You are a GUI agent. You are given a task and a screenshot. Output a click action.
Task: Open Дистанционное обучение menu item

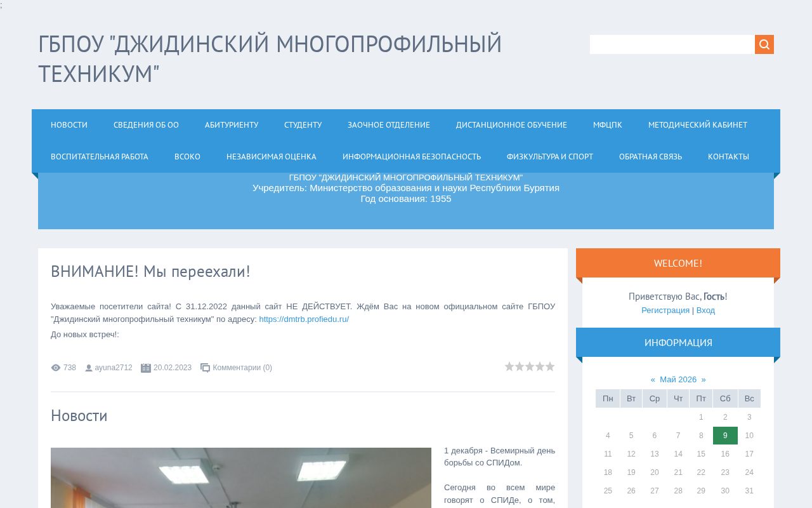[511, 125]
